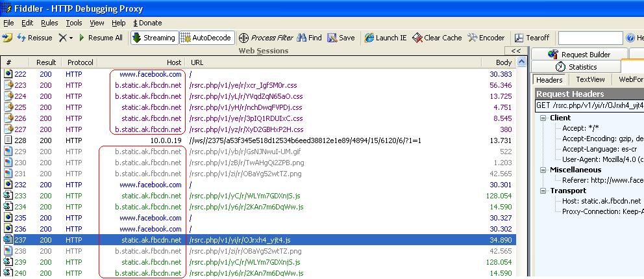Click the $ Donate menu item
Image resolution: width=644 pixels, height=279 pixels.
pos(148,23)
